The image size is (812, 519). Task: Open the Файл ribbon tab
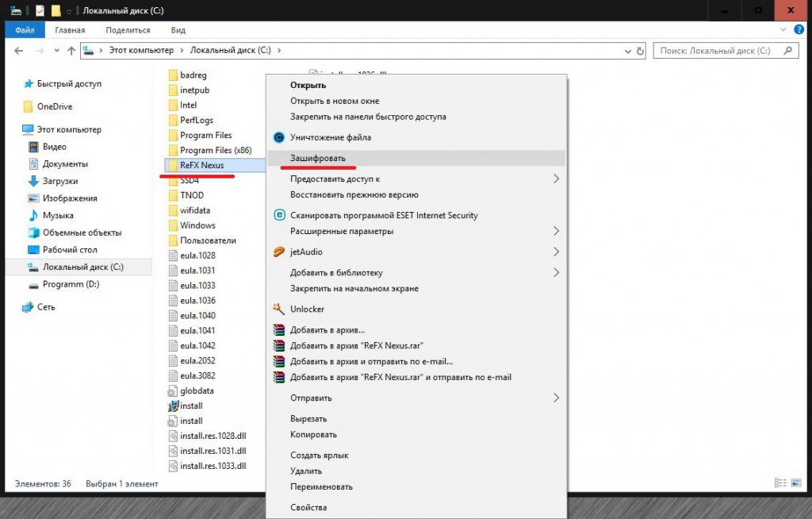(x=25, y=30)
